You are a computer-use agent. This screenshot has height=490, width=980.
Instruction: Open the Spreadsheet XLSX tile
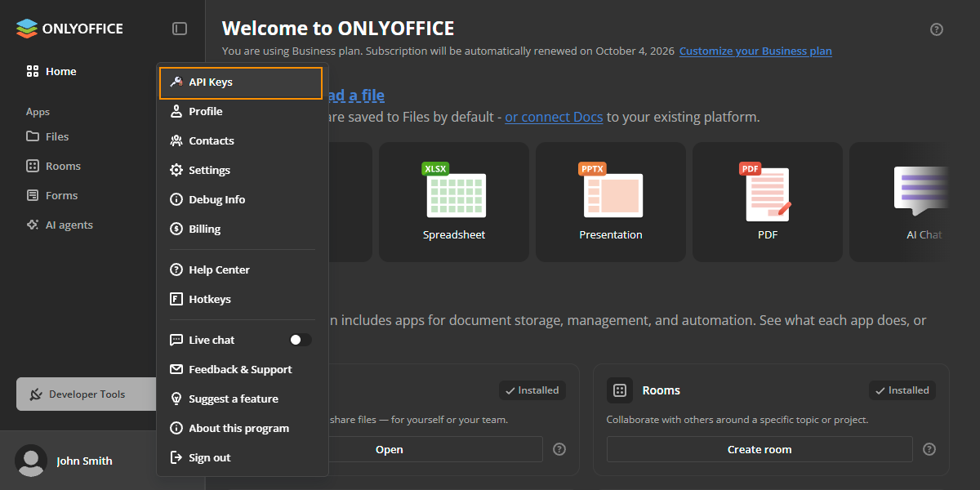click(x=454, y=202)
